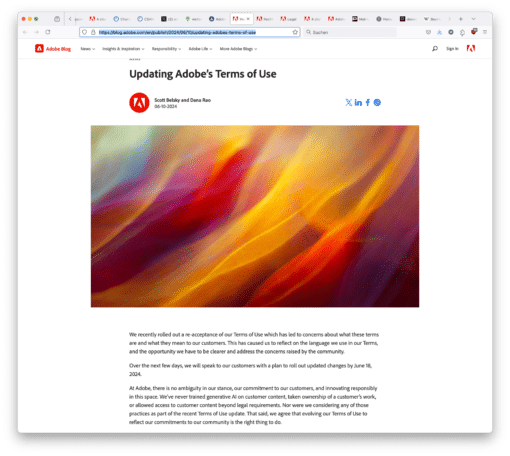Open site search magnifier on Adobe Blog
Image resolution: width=510 pixels, height=456 pixels.
(x=435, y=49)
